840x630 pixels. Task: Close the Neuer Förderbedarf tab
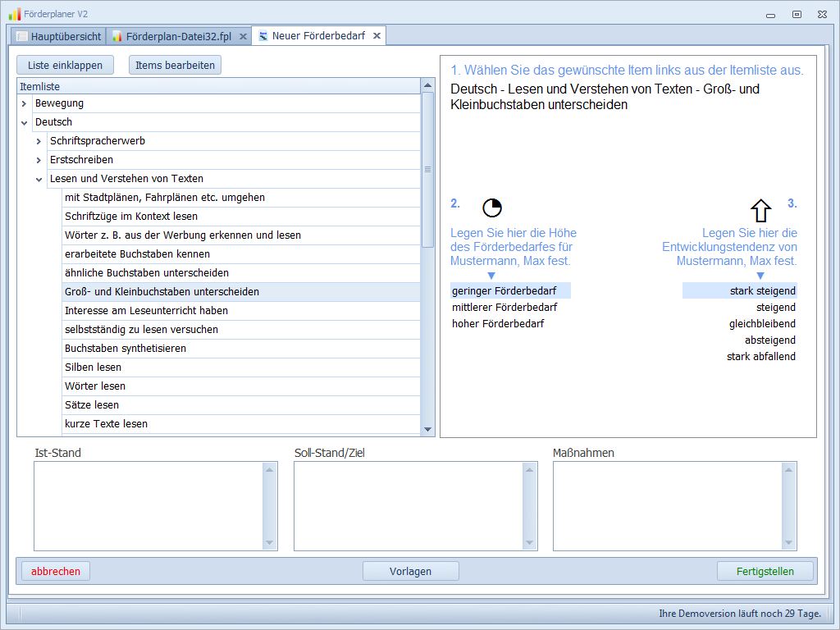[377, 36]
